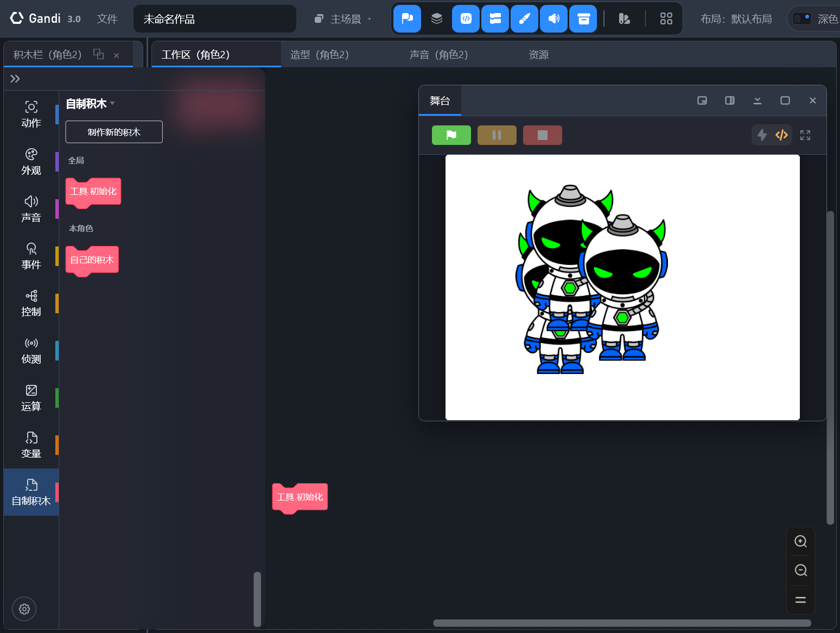Screen dimensions: 840x633
Task: Click the paintbrush costume toolbar button
Action: (x=524, y=19)
